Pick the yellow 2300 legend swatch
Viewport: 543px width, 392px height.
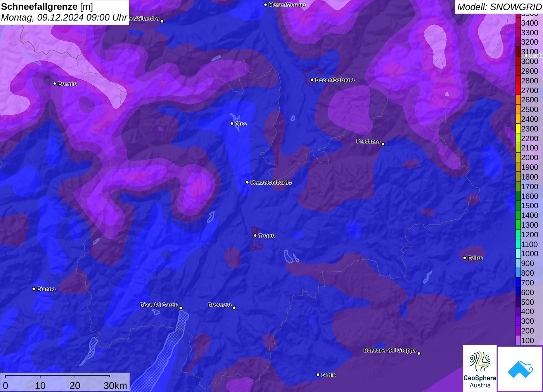click(518, 129)
